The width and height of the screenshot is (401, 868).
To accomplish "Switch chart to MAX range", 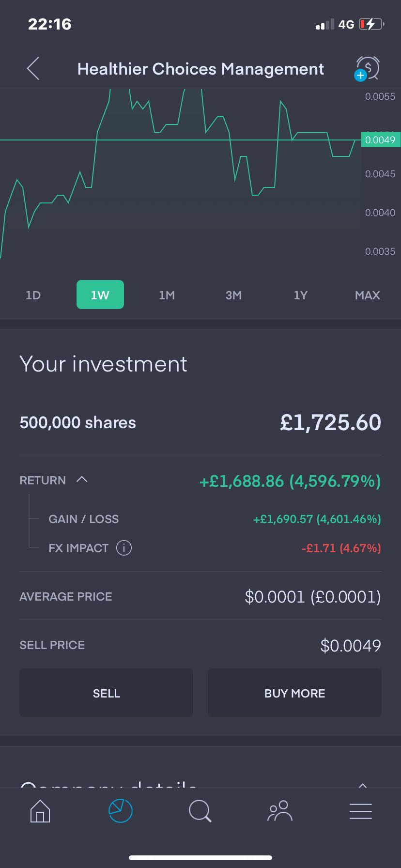I will pos(367,295).
